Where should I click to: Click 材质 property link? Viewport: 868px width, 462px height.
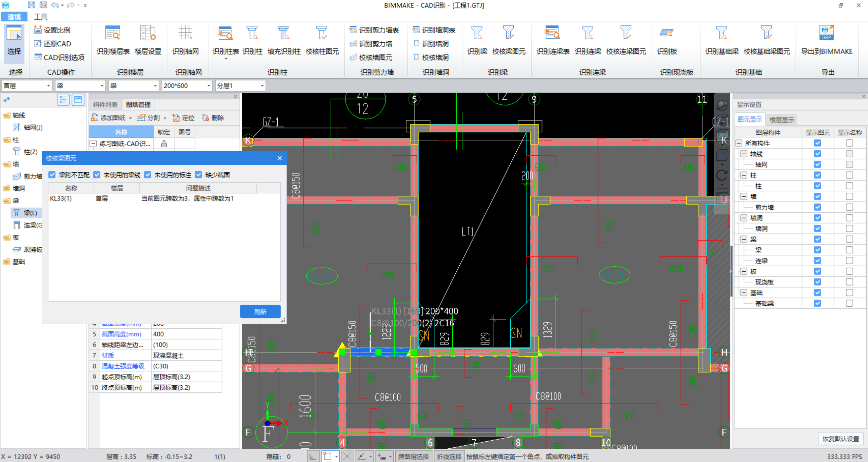point(108,355)
